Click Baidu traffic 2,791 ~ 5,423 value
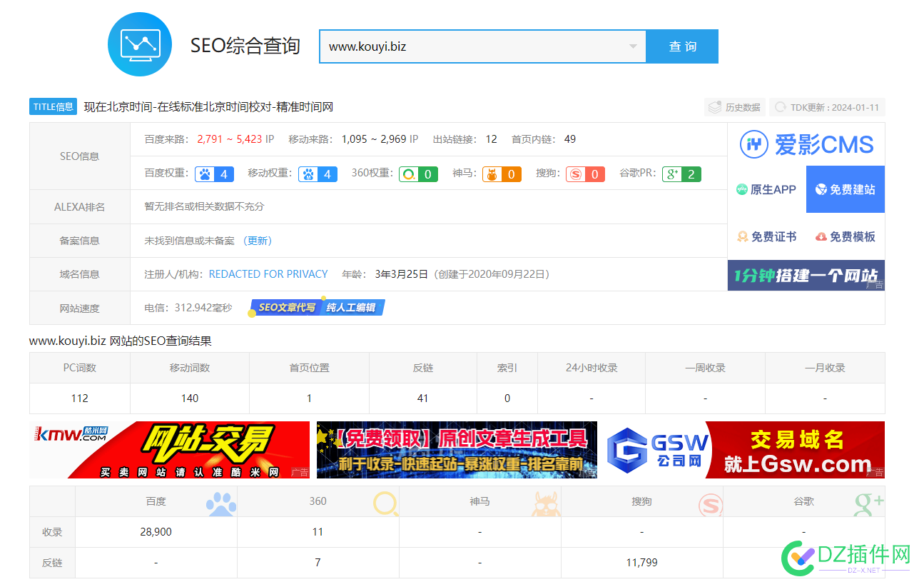The height and width of the screenshot is (587, 924). [x=230, y=139]
